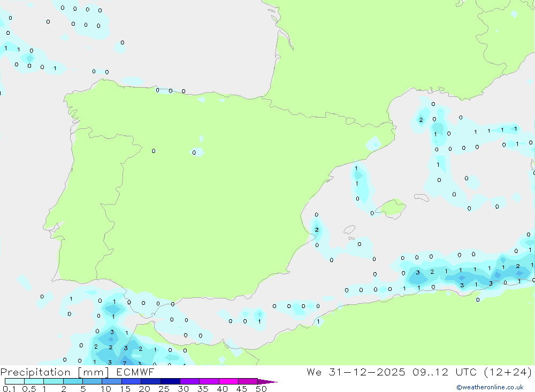Click the 45–50 mm legend swatch
The height and width of the screenshot is (392, 535).
(248, 381)
